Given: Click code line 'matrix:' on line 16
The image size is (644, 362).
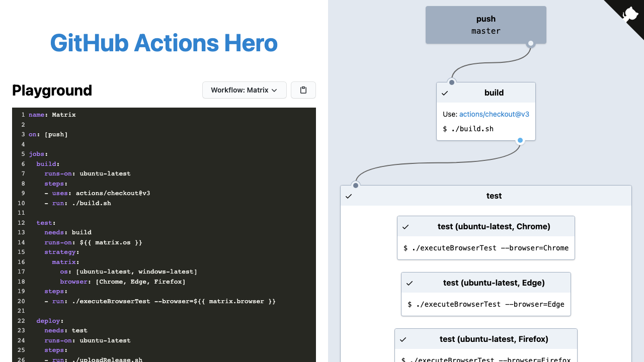Looking at the screenshot, I should point(66,262).
